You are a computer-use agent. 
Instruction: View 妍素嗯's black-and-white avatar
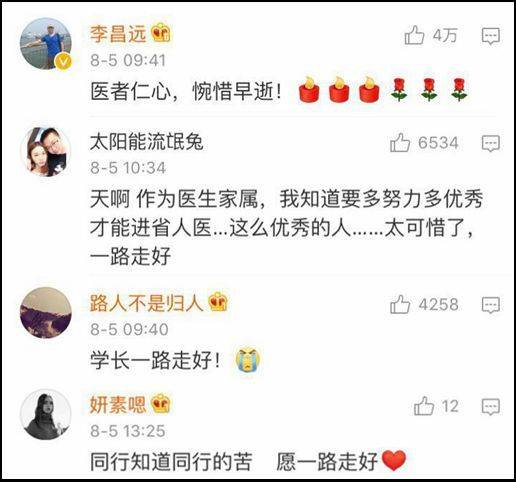[46, 414]
